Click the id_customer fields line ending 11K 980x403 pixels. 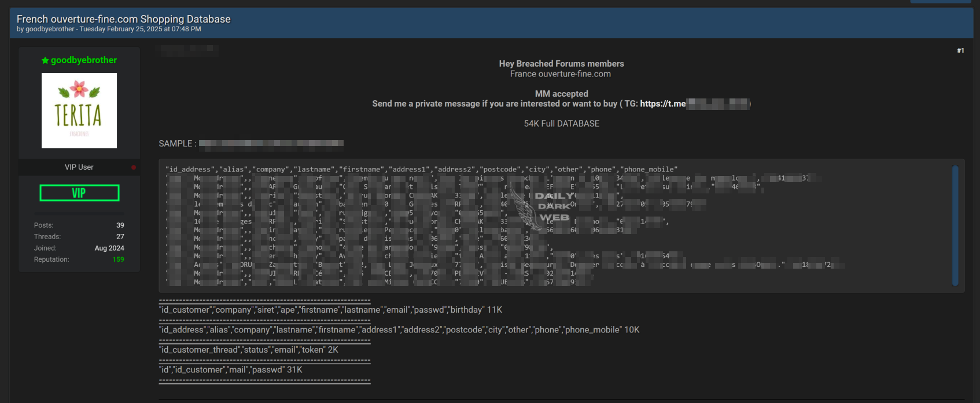[x=330, y=310]
